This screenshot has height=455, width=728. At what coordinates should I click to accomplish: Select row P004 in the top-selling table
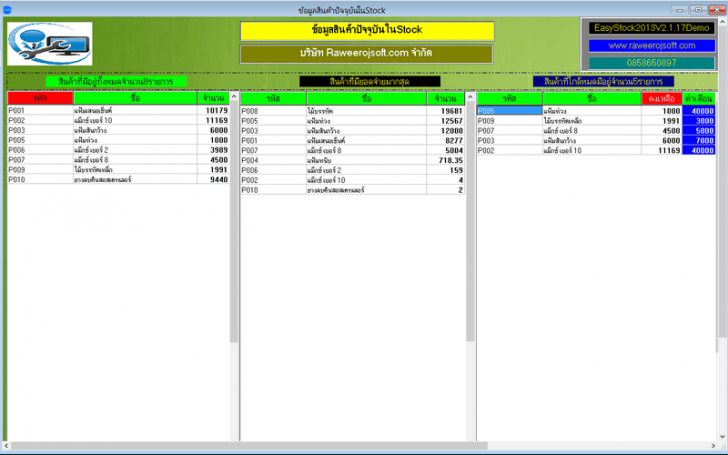point(352,160)
